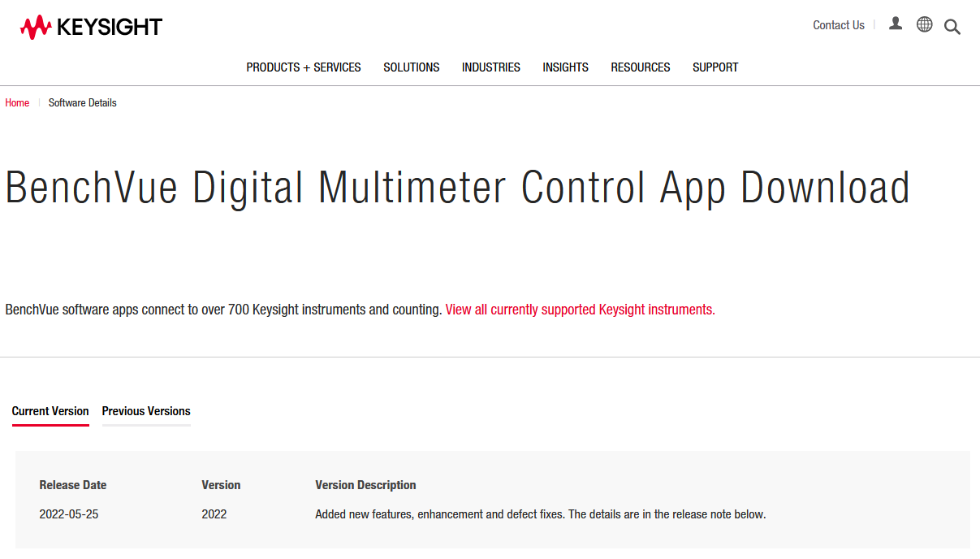Open Industries menu
The width and height of the screenshot is (980, 559).
pyautogui.click(x=491, y=67)
